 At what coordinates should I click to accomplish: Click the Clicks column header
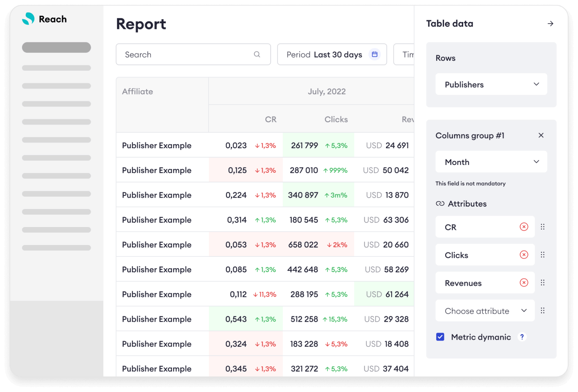point(336,119)
